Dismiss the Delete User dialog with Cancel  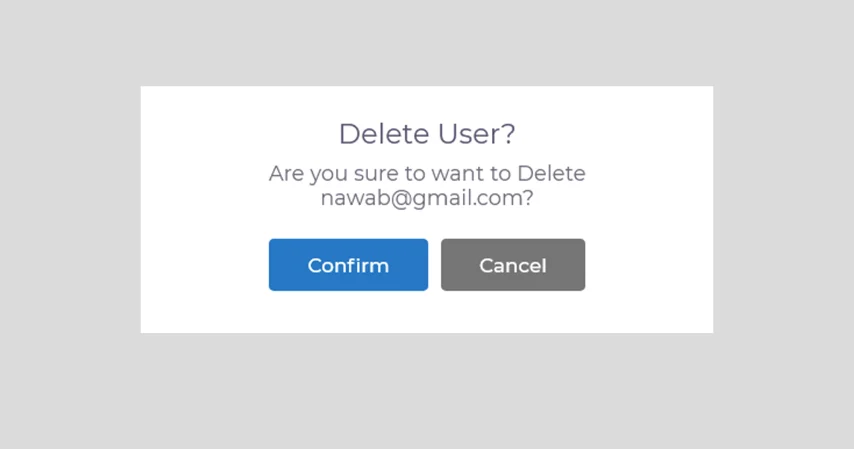pyautogui.click(x=512, y=265)
